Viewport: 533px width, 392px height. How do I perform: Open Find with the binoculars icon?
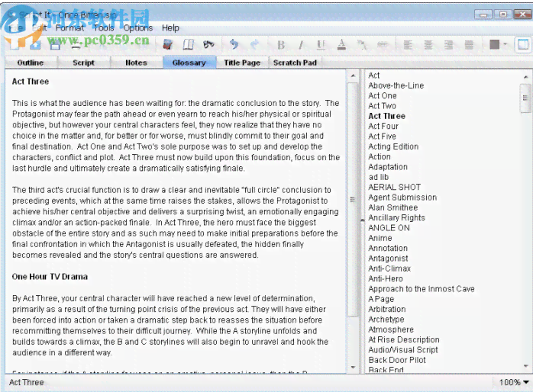pyautogui.click(x=208, y=44)
